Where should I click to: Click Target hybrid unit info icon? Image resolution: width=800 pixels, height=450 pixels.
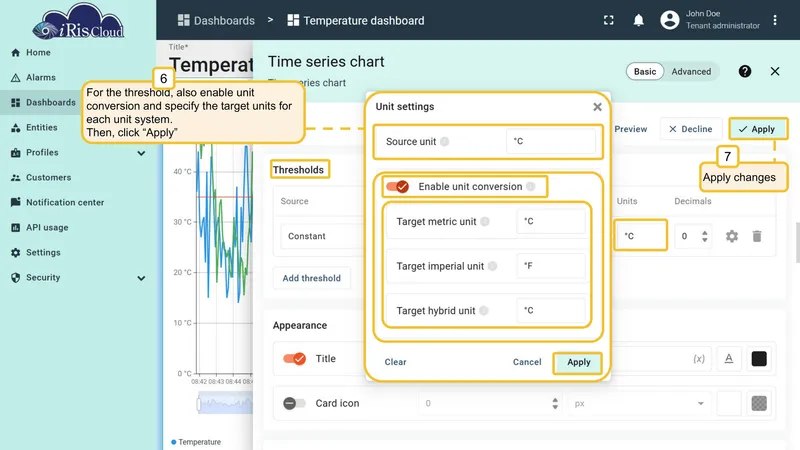(x=484, y=310)
